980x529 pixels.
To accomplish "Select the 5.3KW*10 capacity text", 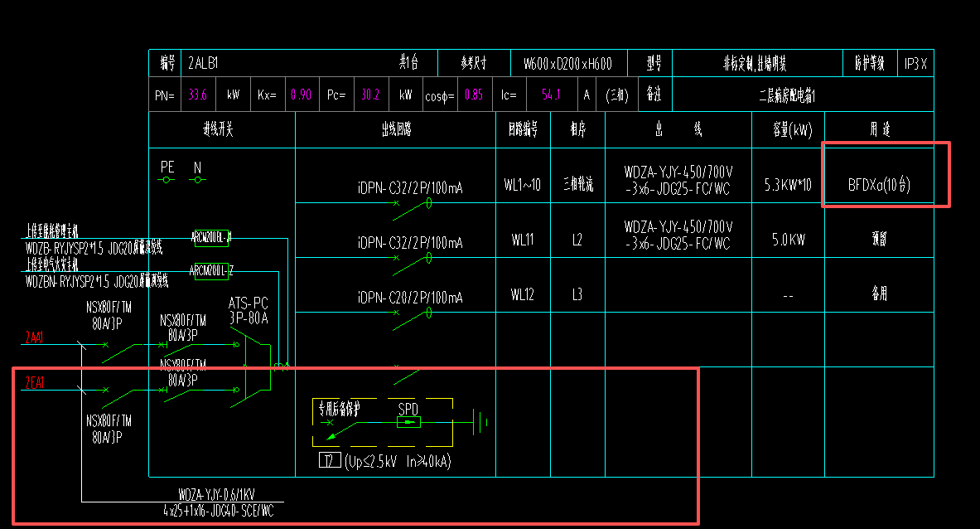I will 788,185.
